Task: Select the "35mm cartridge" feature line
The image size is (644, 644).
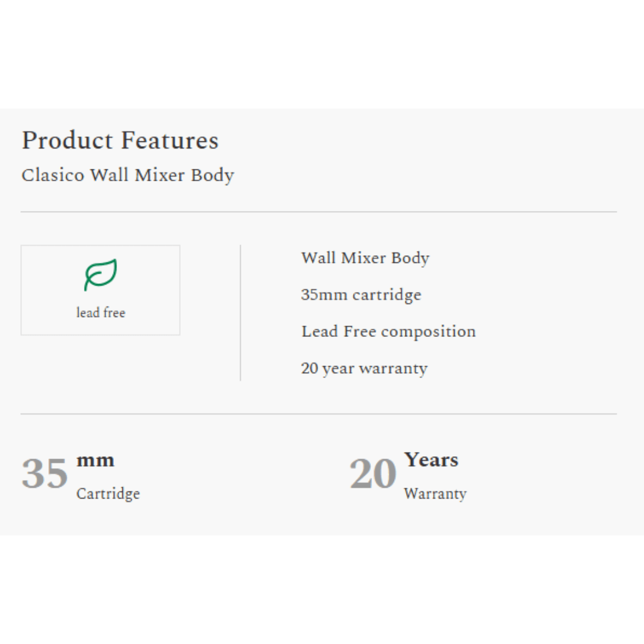Action: (x=361, y=295)
